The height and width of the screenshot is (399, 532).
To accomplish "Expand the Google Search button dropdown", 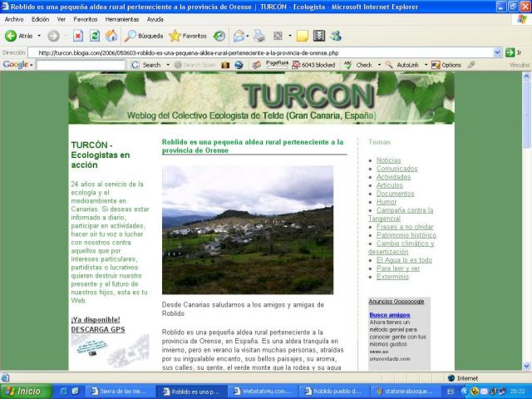I will pos(166,65).
